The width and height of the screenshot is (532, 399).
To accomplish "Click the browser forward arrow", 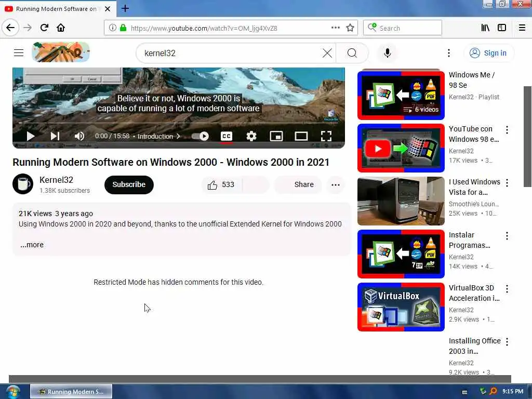I will pos(28,28).
